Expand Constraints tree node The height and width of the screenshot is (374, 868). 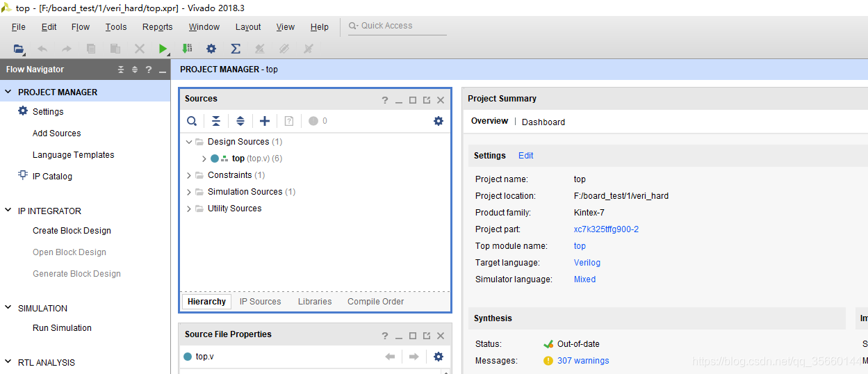(x=189, y=175)
